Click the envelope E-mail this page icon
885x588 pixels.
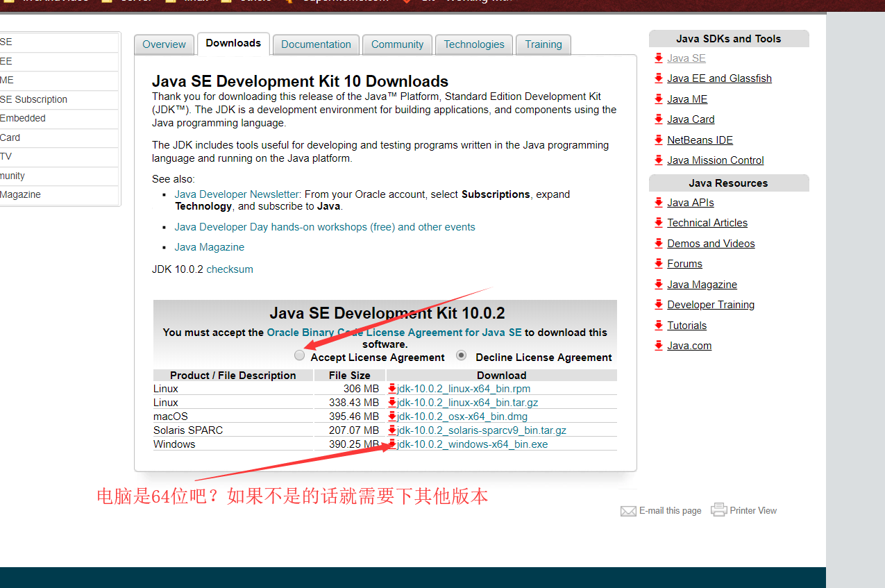628,511
